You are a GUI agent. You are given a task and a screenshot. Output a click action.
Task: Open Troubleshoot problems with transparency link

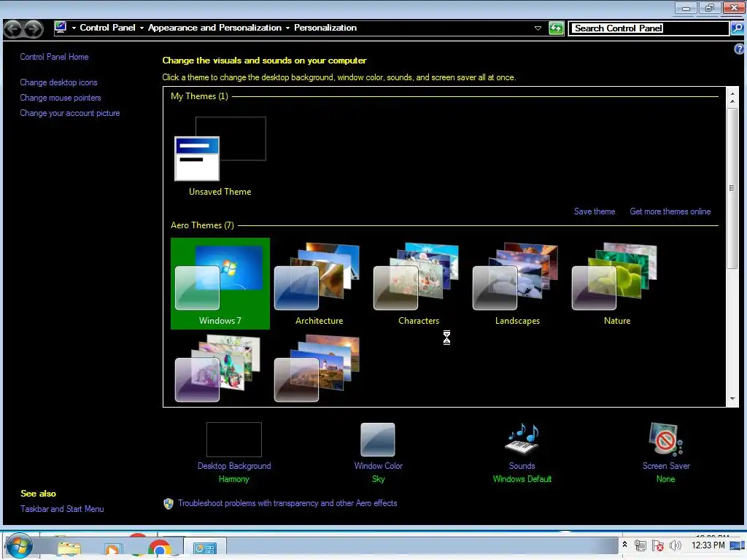click(x=287, y=503)
